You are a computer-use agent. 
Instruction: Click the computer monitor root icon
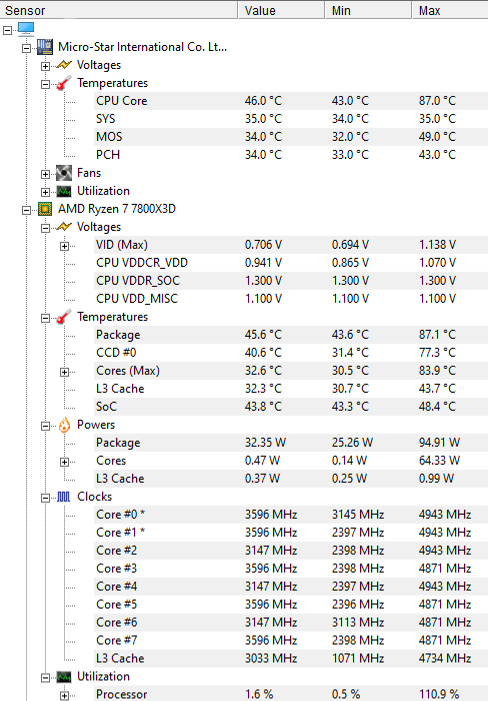coord(26,29)
